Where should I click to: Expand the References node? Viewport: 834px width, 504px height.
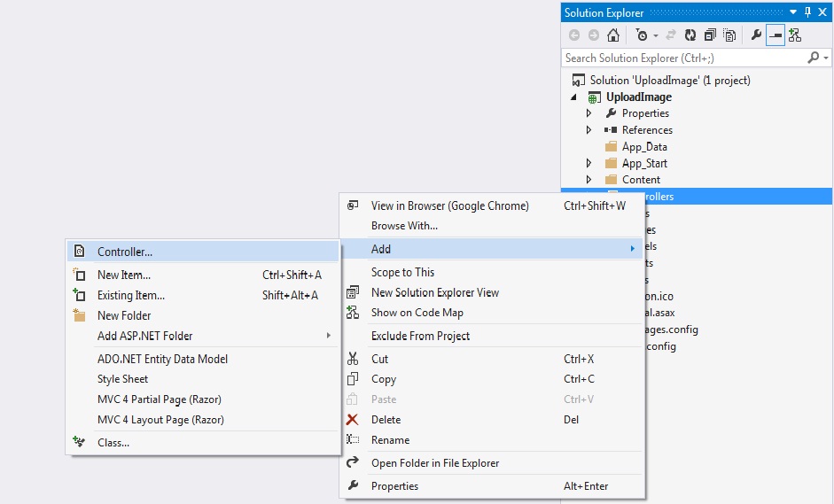588,129
